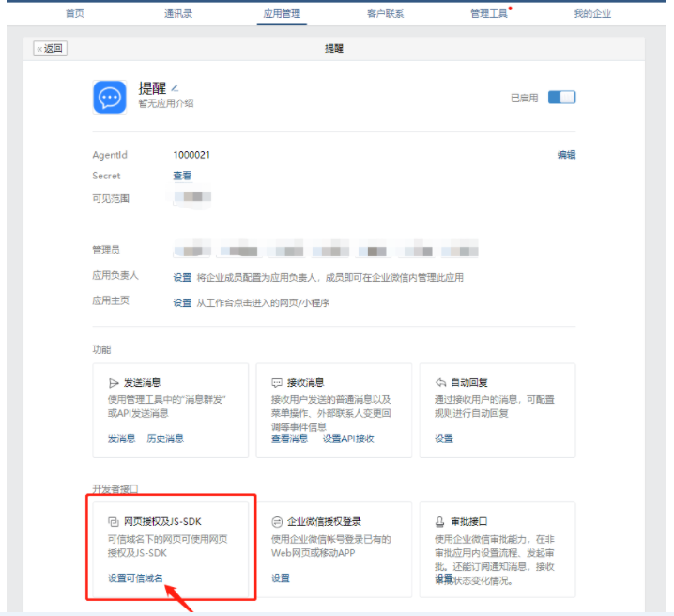
Task: Click the blue chat bubble app icon
Action: [x=110, y=97]
